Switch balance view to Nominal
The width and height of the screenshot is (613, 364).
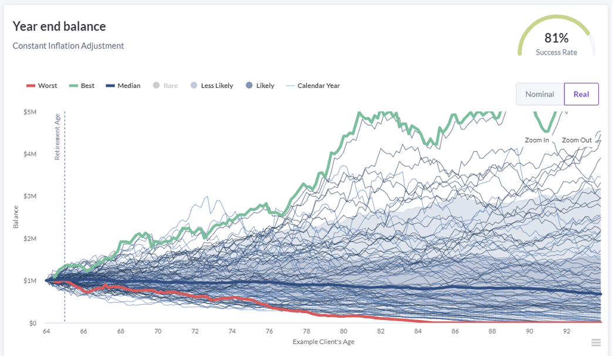[x=540, y=94]
